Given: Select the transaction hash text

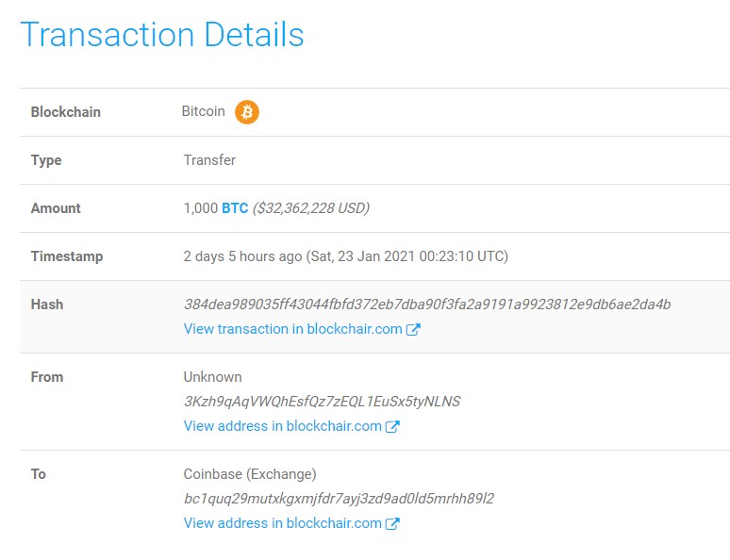Looking at the screenshot, I should [x=427, y=305].
